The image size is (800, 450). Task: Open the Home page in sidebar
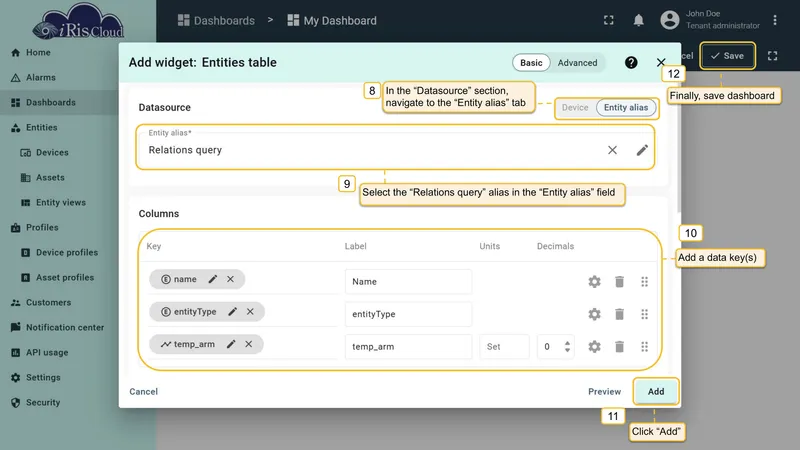click(x=31, y=53)
